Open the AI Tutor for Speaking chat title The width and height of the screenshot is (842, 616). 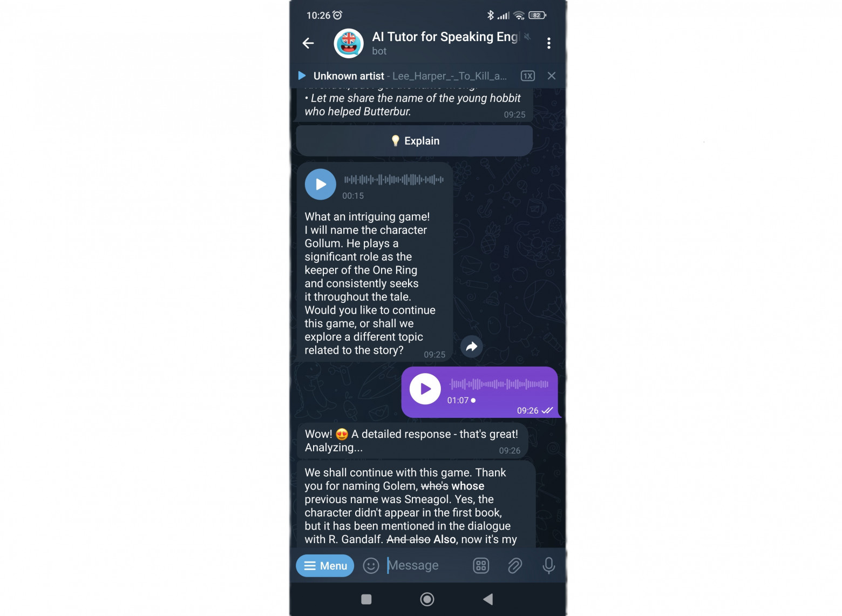pos(445,37)
